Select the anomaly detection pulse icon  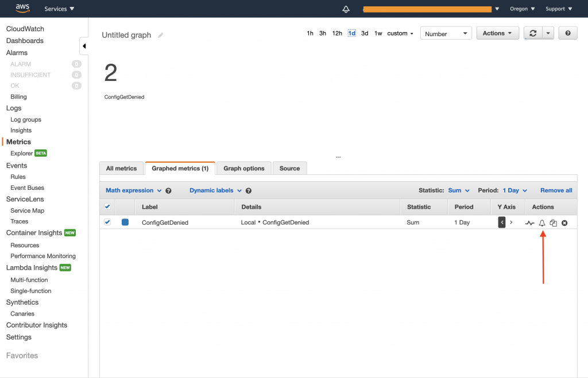[529, 223]
